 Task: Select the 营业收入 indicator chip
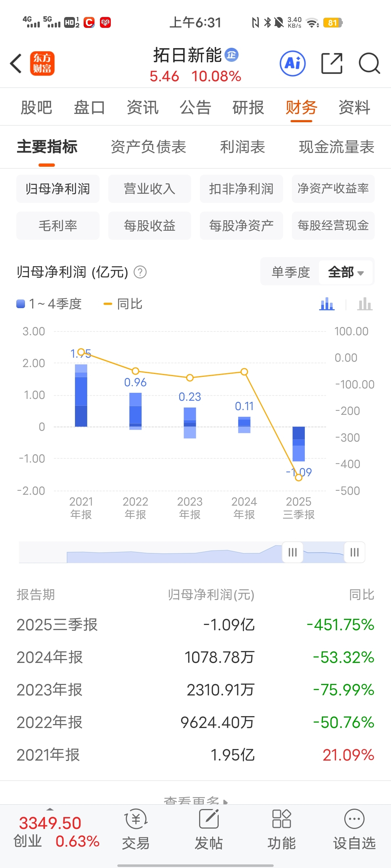pyautogui.click(x=150, y=189)
